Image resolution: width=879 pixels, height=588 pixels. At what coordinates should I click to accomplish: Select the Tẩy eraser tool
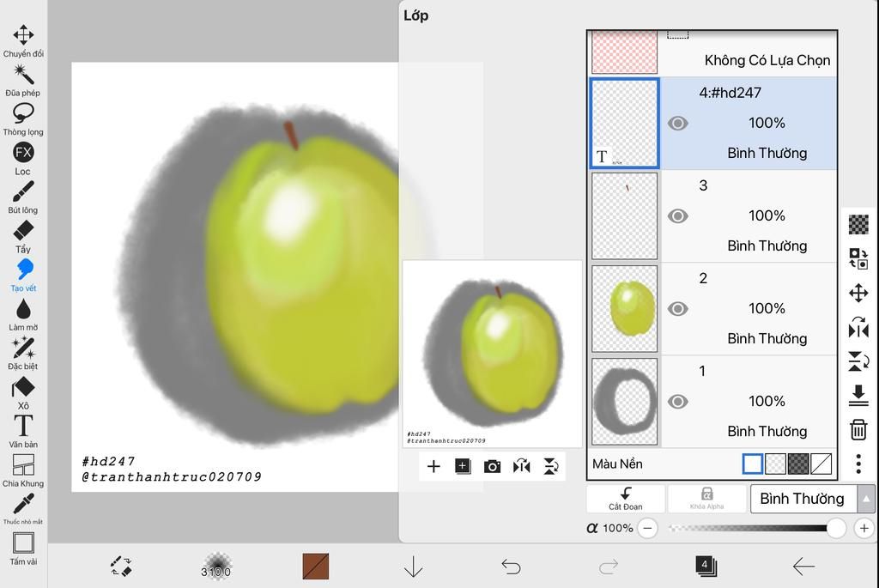(23, 237)
